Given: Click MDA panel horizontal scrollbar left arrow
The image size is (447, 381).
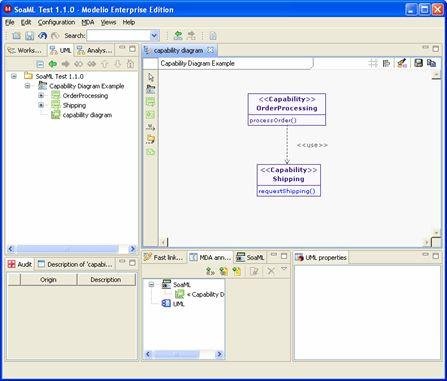Looking at the screenshot, I should pyautogui.click(x=148, y=354).
